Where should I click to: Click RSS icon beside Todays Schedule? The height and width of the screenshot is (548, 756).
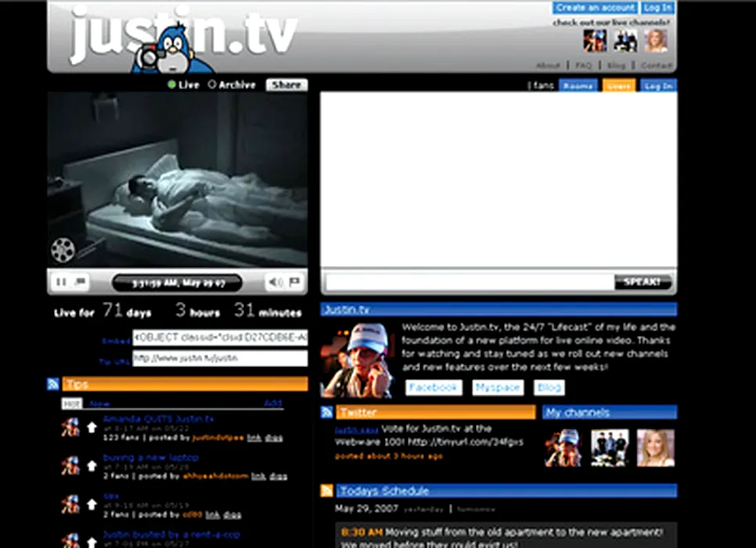coord(327,491)
